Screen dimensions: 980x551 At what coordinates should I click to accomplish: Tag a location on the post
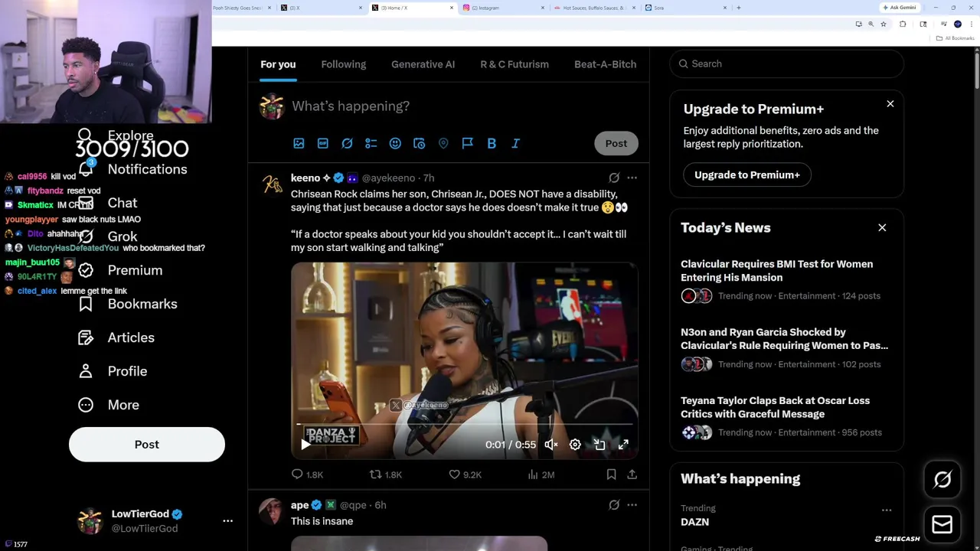[x=443, y=143]
